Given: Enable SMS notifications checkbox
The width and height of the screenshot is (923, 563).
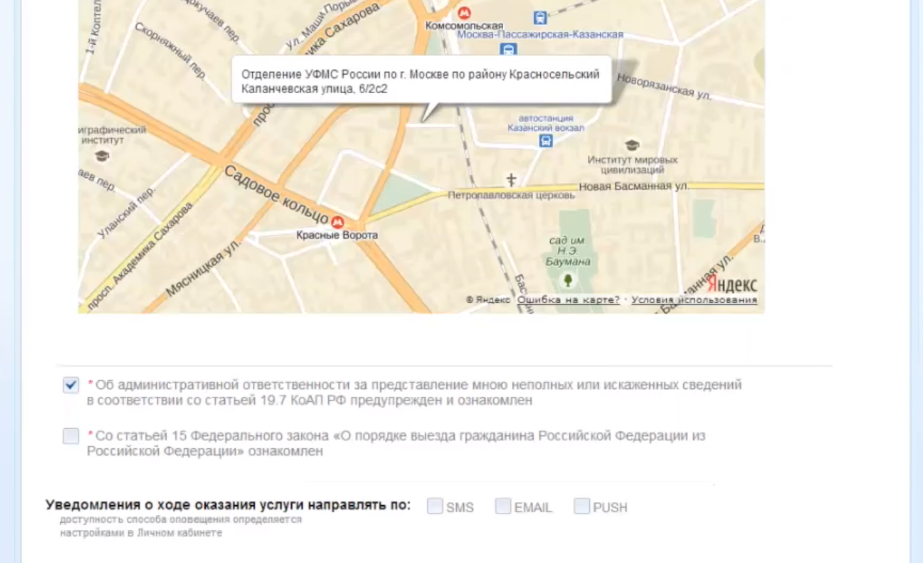Looking at the screenshot, I should pyautogui.click(x=435, y=506).
